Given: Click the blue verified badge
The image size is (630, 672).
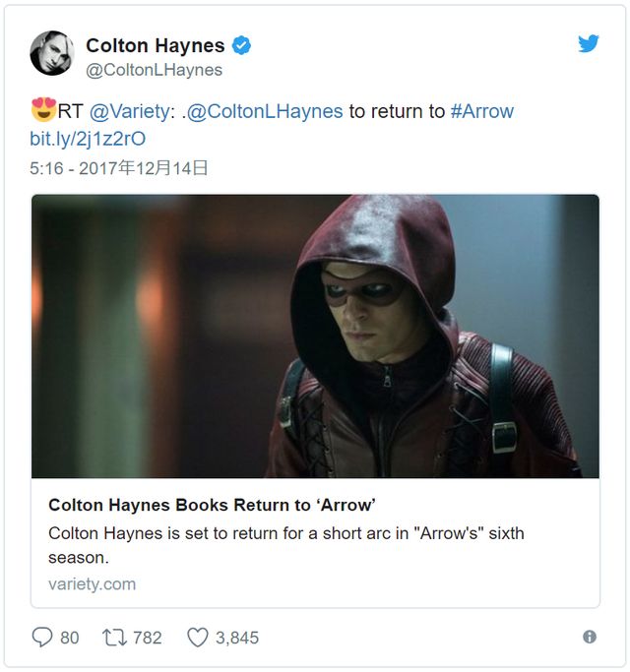Looking at the screenshot, I should pyautogui.click(x=241, y=45).
